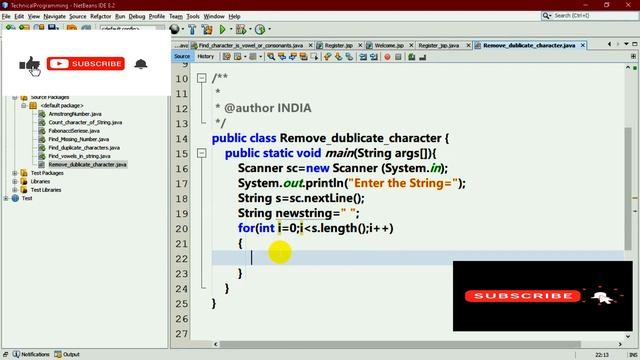Click Last Edit icon after History
Screen dimensions: 640x360
pos(227,57)
